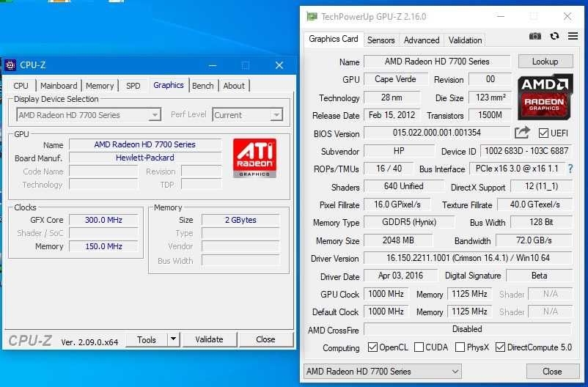Click the CPU-Z title bar icon
The height and width of the screenshot is (387, 588).
click(10, 65)
